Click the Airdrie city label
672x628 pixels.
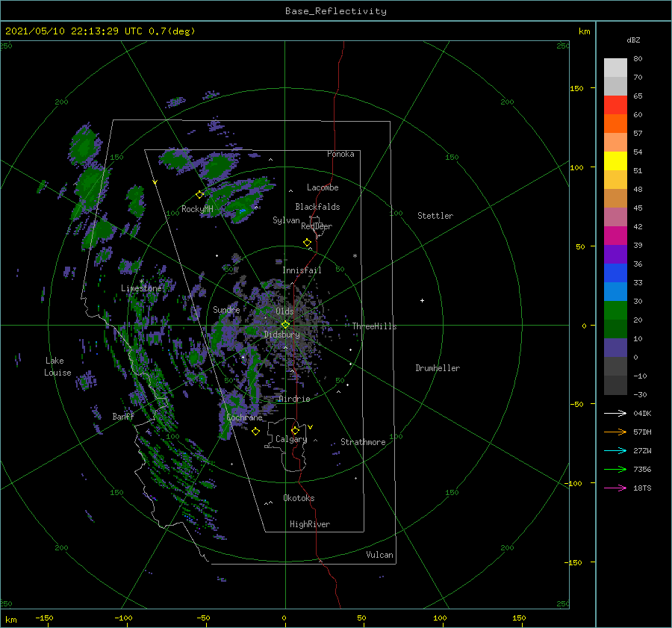point(294,399)
